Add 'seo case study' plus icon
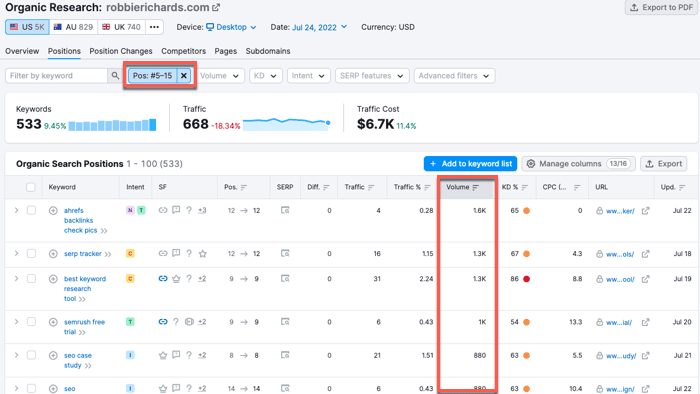 point(53,356)
